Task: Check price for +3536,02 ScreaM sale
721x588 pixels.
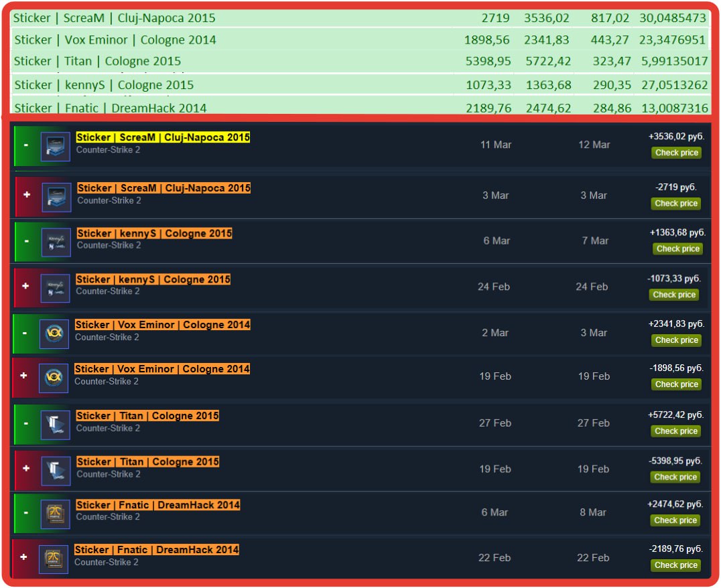Action: pos(676,153)
